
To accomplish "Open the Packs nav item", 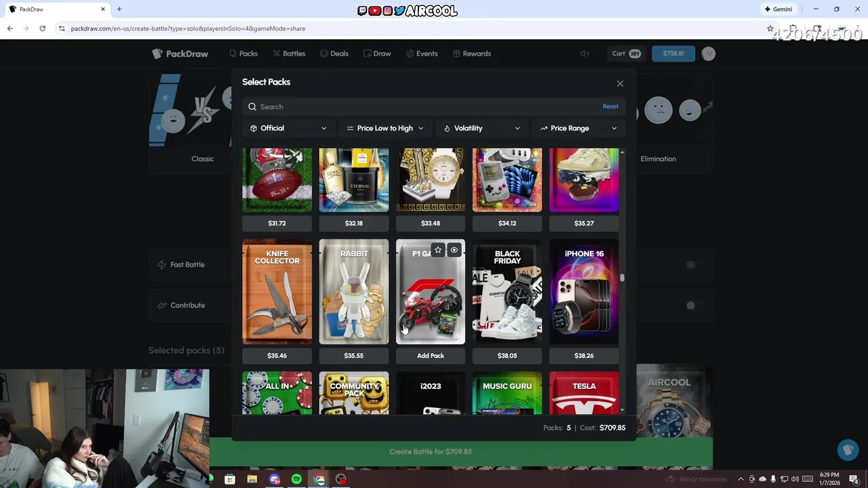I will coord(243,54).
